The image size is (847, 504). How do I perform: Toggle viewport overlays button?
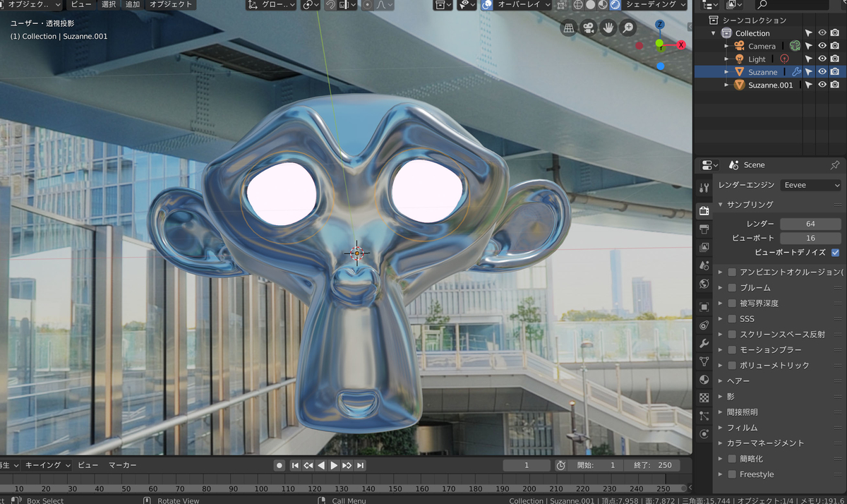pos(486,5)
